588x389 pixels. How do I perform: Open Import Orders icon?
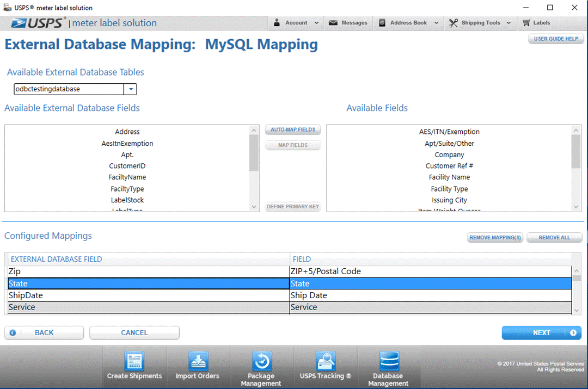tap(198, 361)
